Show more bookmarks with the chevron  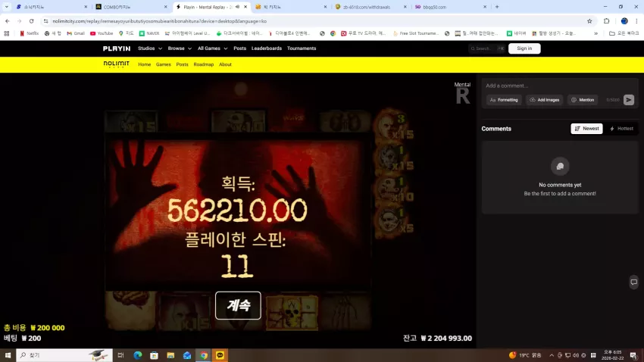(x=596, y=33)
